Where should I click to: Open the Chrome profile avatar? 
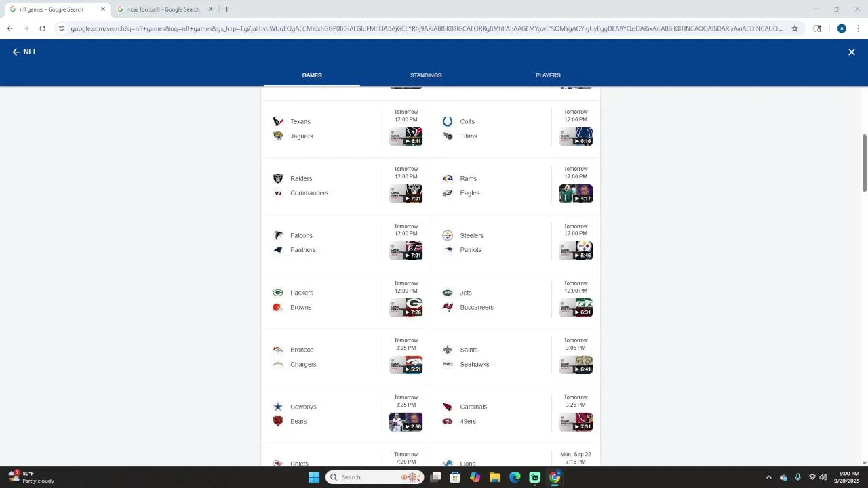click(x=842, y=28)
